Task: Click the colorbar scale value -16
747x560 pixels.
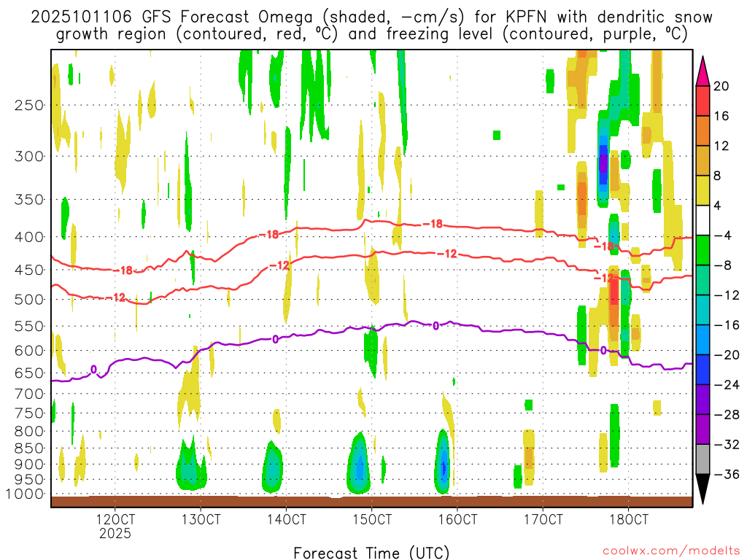Action: coord(727,324)
